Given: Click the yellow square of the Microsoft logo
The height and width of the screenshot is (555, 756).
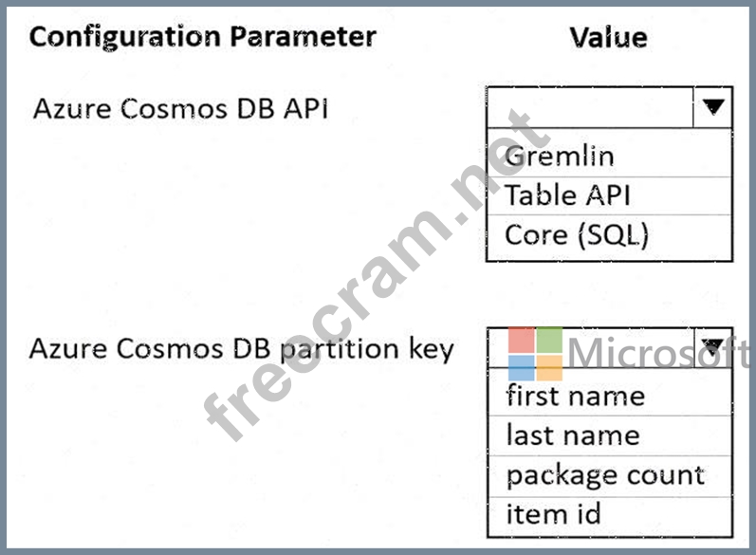Looking at the screenshot, I should coord(549,368).
